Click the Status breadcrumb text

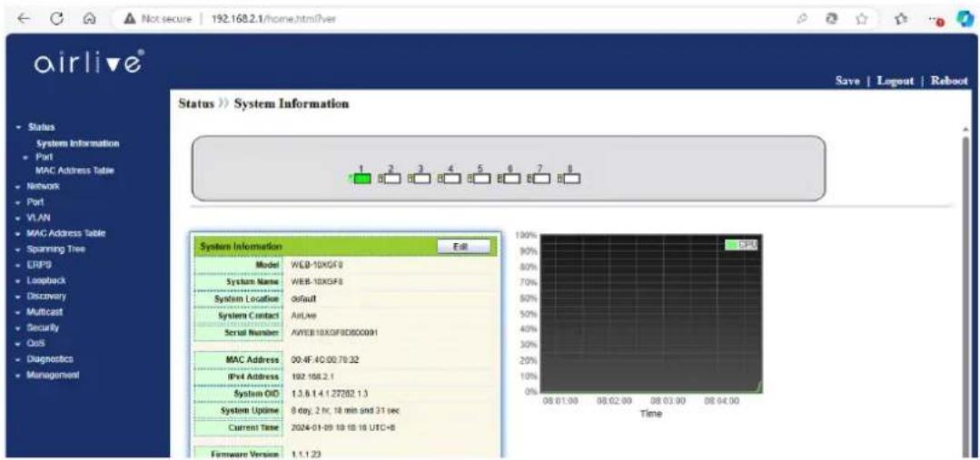[196, 104]
